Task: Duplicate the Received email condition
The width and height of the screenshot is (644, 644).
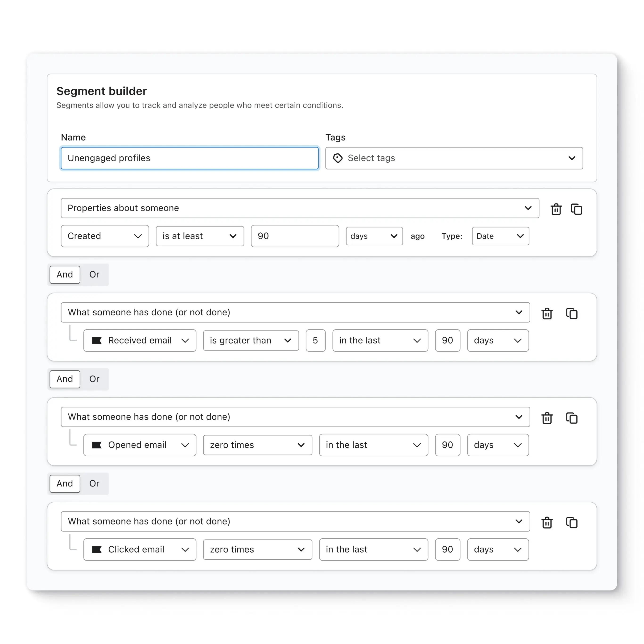Action: point(572,314)
